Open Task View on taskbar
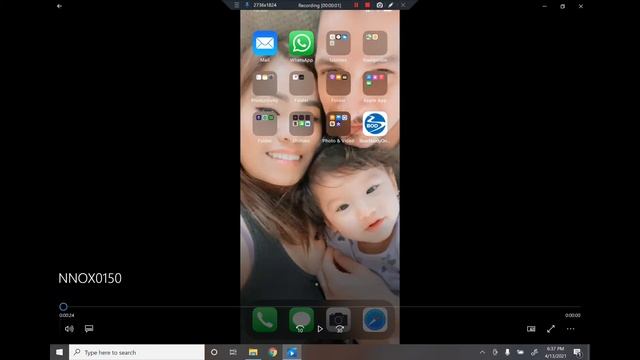 pos(233,352)
